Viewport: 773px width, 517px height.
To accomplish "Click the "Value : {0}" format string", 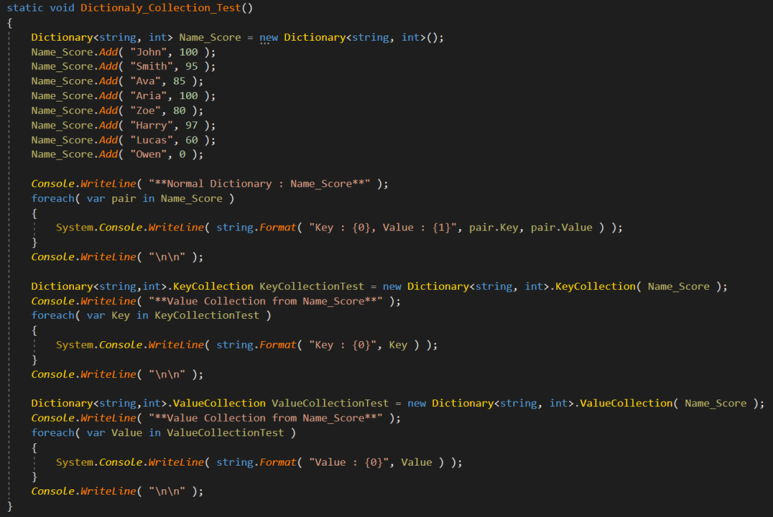I will point(351,462).
